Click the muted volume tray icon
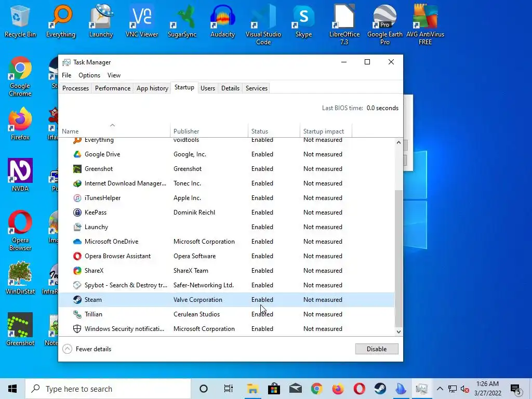This screenshot has width=532, height=399. click(464, 389)
